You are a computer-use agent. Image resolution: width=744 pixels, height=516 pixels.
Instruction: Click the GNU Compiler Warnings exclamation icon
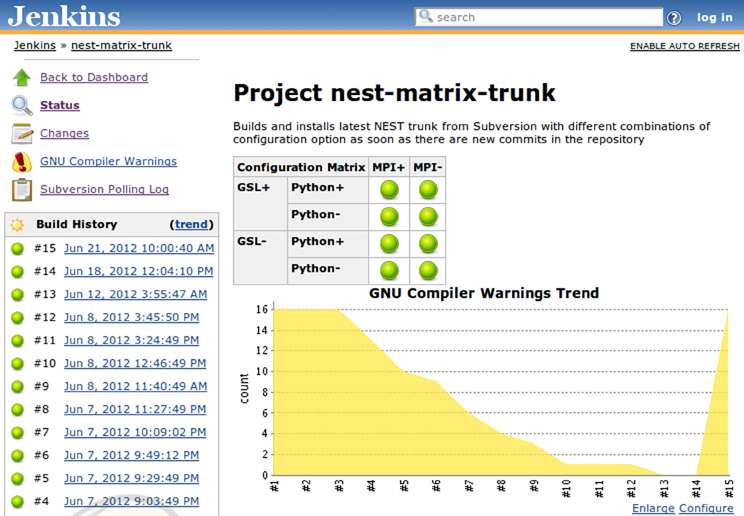point(22,161)
